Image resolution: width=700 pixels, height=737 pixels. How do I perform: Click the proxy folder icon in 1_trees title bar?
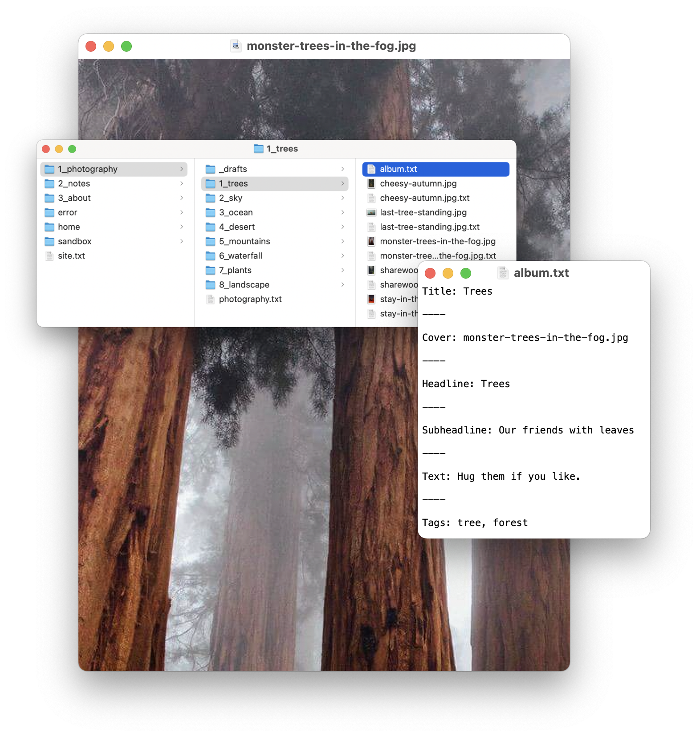259,149
